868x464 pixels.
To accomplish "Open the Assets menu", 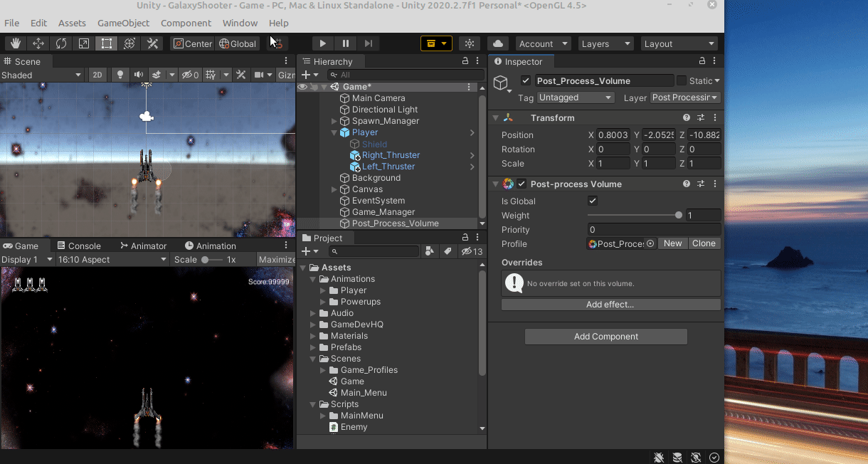I will pyautogui.click(x=72, y=23).
